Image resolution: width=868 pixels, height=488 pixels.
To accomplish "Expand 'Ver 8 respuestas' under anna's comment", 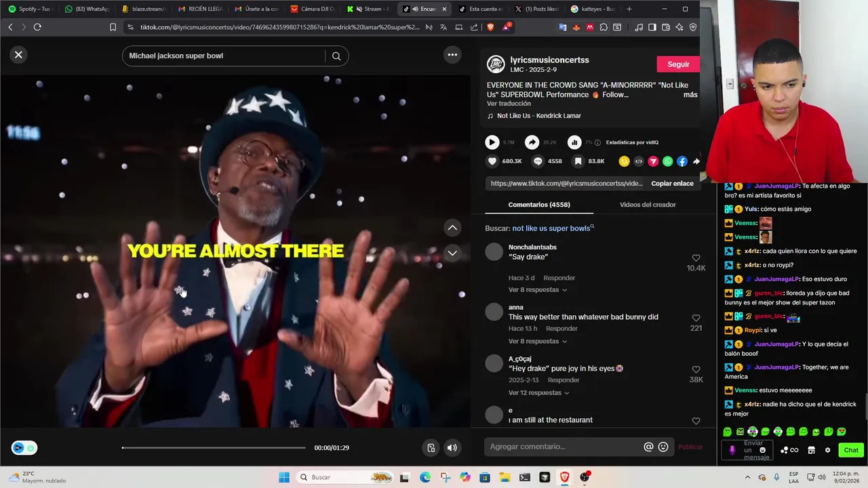I will [537, 342].
